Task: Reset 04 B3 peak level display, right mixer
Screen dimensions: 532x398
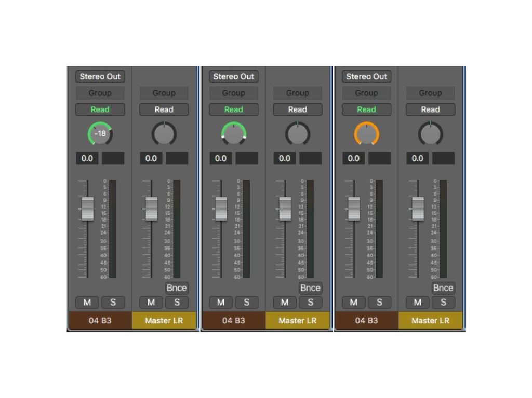Action: click(x=380, y=158)
